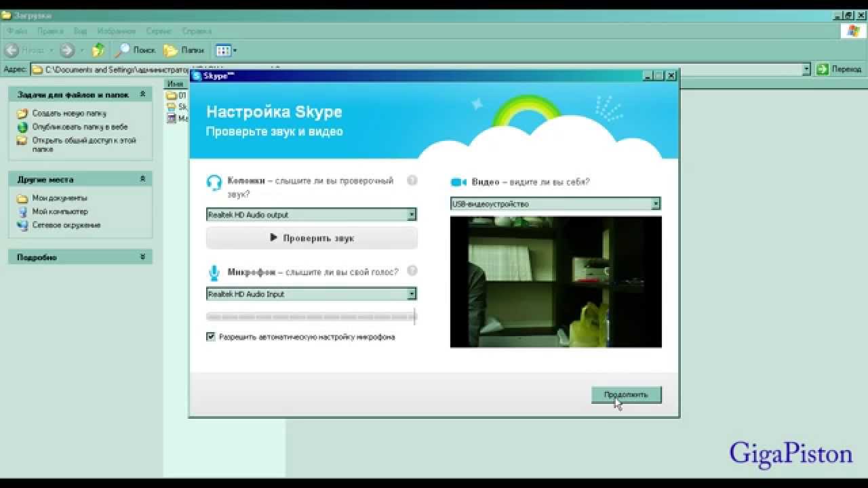Image resolution: width=868 pixels, height=488 pixels.
Task: Open Мои документы from Other Places
Action: 60,198
